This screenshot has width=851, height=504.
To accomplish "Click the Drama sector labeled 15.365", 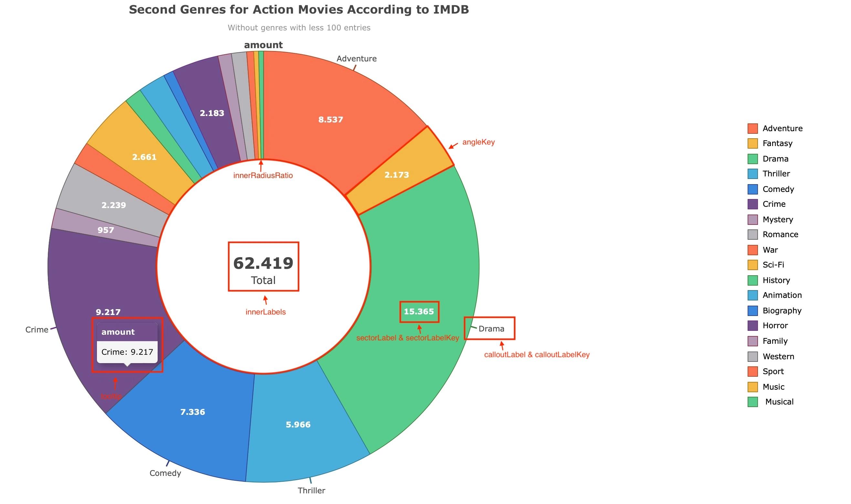I will 419,311.
